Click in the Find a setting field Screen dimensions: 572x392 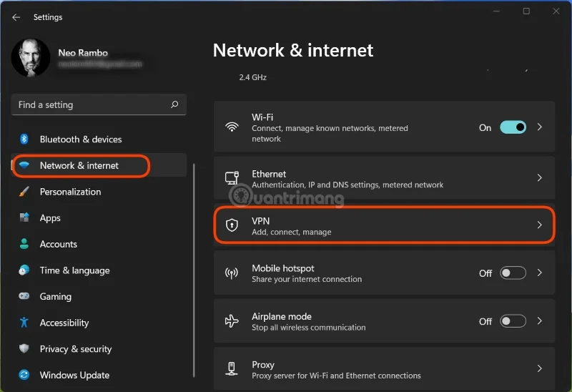pyautogui.click(x=99, y=104)
